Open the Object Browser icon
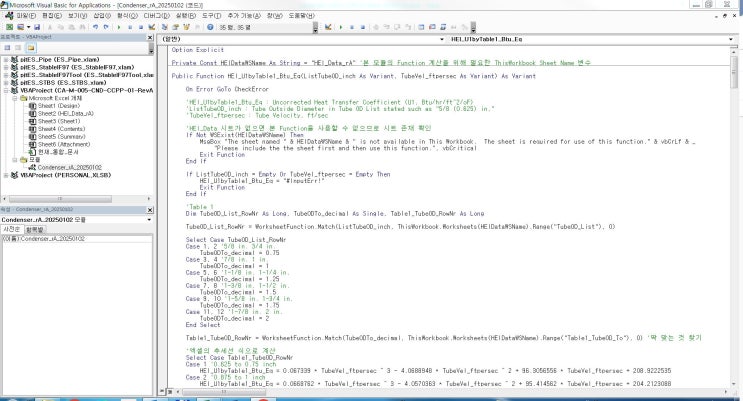Viewport: 743px width, 401px height. [186, 27]
